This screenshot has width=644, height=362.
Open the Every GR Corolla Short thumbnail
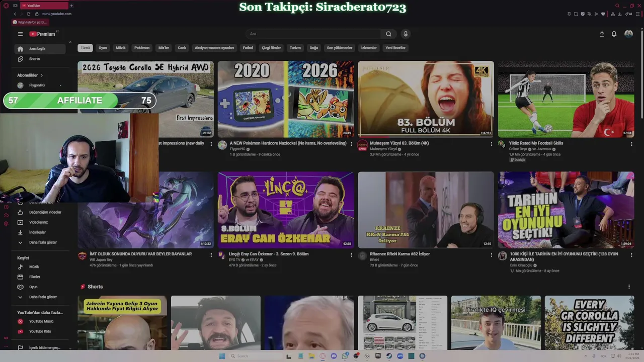[x=589, y=323]
